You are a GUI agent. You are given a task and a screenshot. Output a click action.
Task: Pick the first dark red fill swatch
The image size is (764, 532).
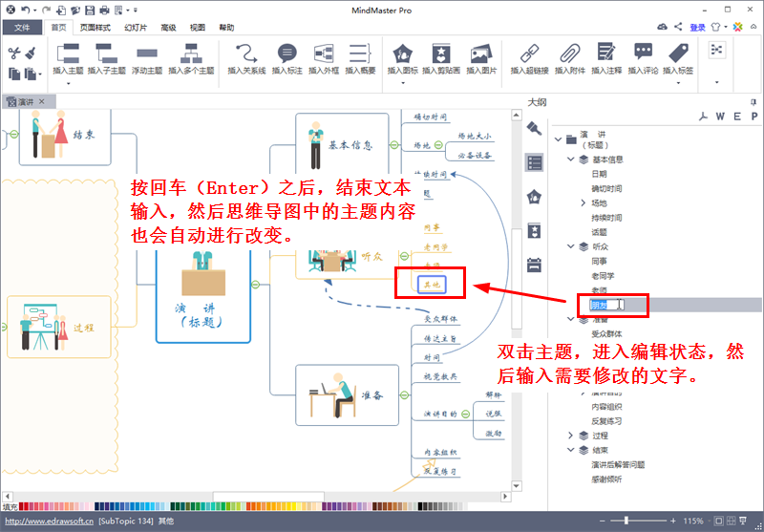pos(21,507)
